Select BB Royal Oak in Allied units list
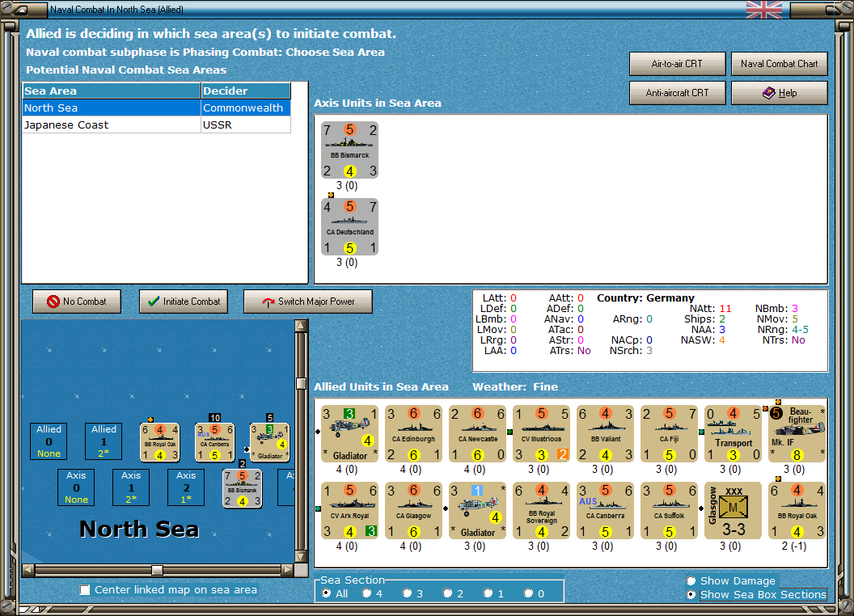This screenshot has height=616, width=854. [x=797, y=510]
